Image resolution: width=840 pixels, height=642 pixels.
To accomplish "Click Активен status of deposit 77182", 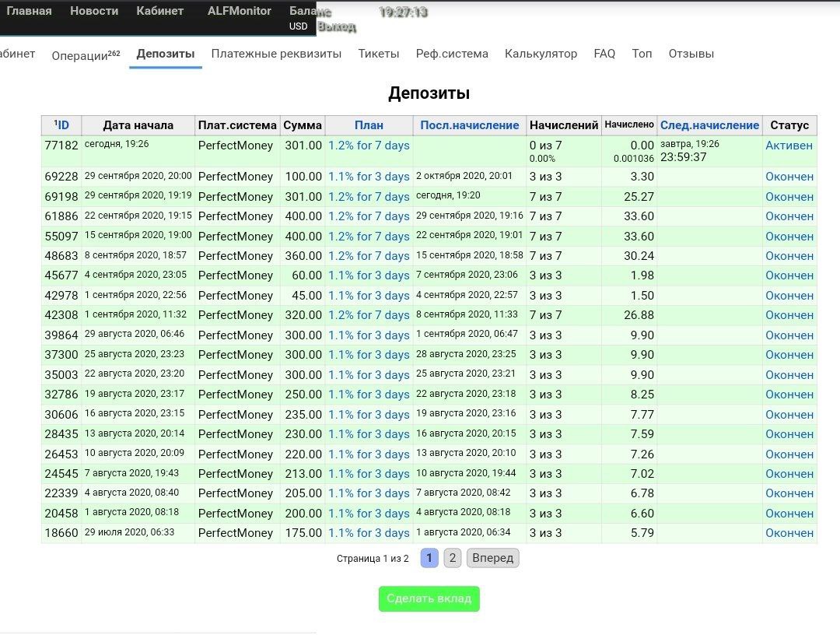I will click(x=789, y=146).
